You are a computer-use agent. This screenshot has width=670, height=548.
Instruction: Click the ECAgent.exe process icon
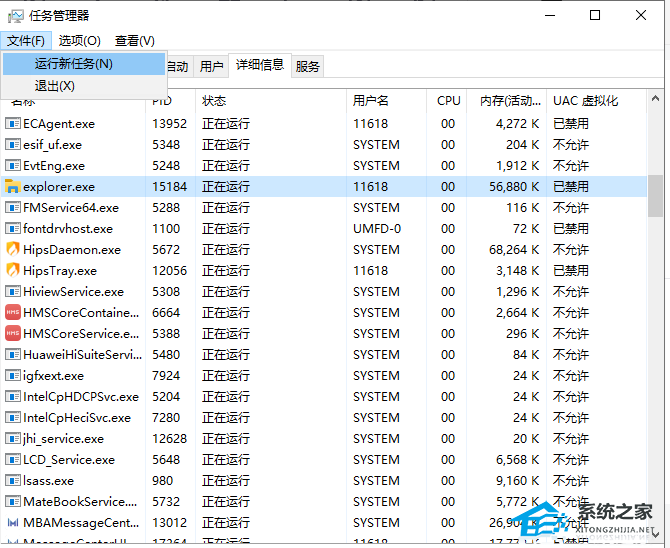(13, 124)
